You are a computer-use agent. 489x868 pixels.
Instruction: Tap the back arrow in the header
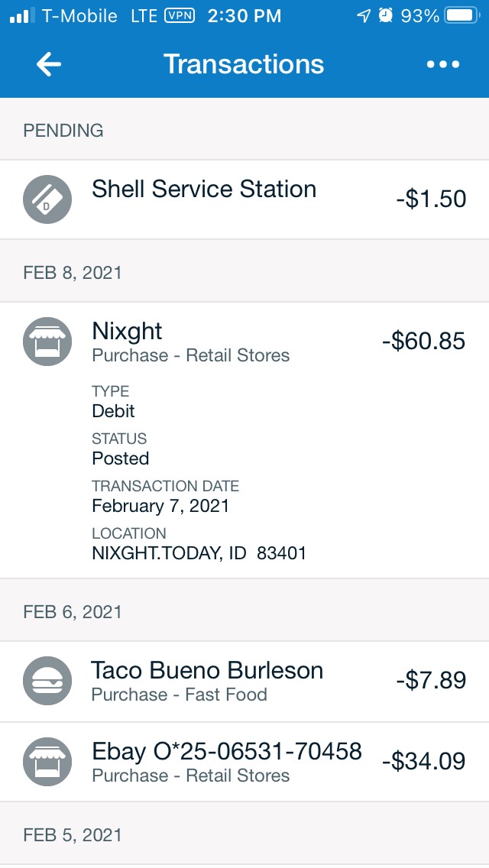[49, 65]
